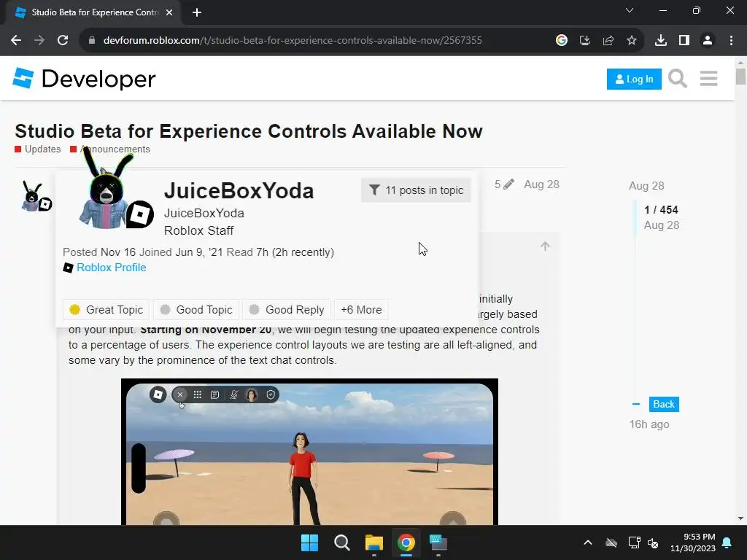747x560 pixels.
Task: Open Chrome three-dot menu
Action: click(x=731, y=41)
